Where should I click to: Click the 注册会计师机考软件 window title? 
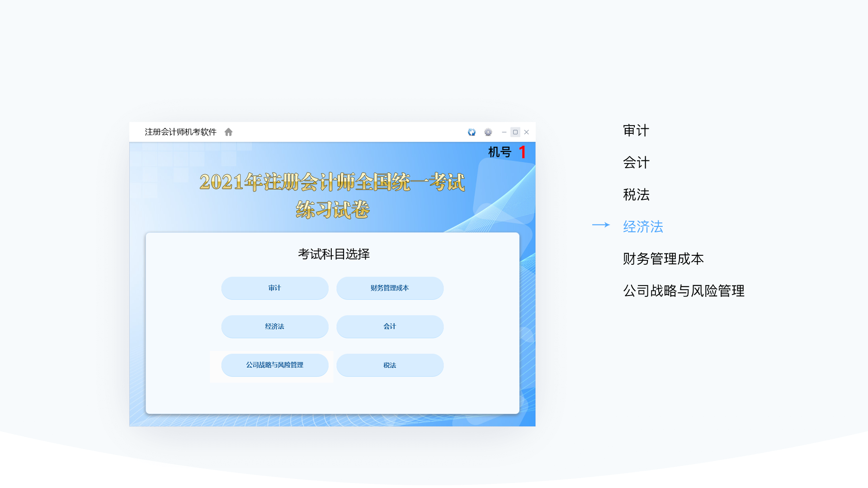[x=180, y=132]
